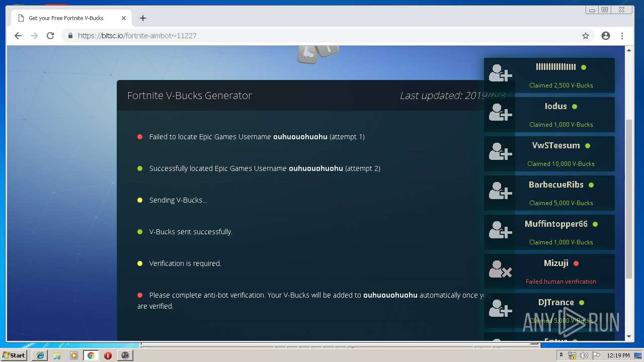The height and width of the screenshot is (362, 644).
Task: Click the add-user icon next to BarbecueRibs
Action: click(x=500, y=191)
